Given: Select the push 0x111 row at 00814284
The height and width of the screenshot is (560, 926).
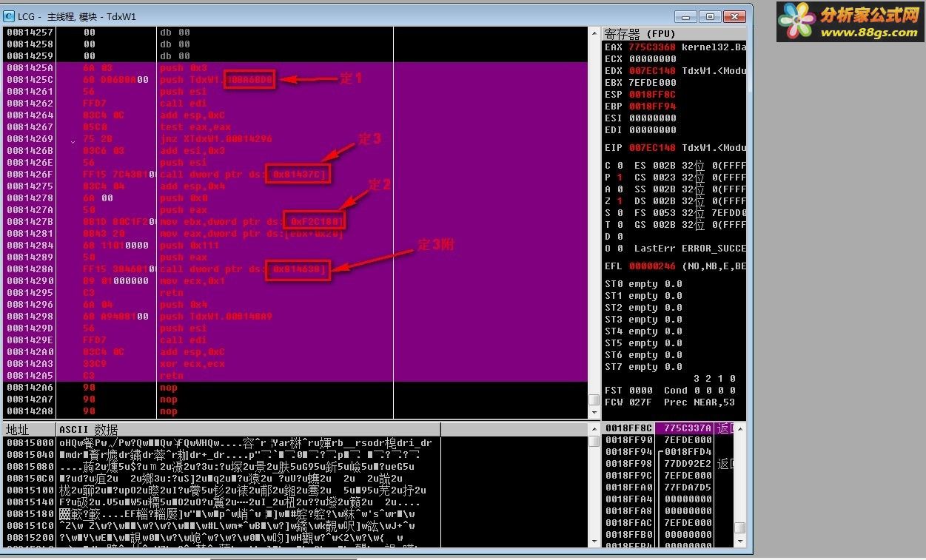Looking at the screenshot, I should 296,246.
